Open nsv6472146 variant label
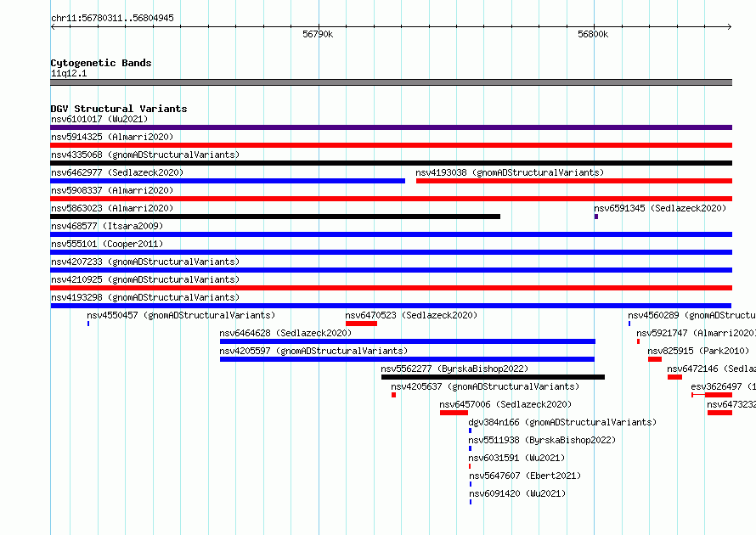The width and height of the screenshot is (756, 535). pos(712,369)
